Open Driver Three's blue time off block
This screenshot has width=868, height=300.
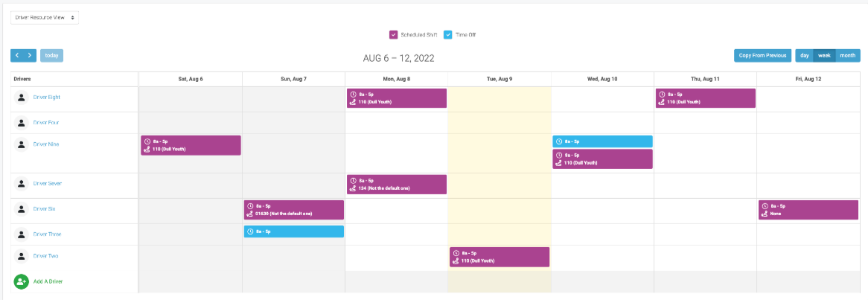(x=294, y=232)
